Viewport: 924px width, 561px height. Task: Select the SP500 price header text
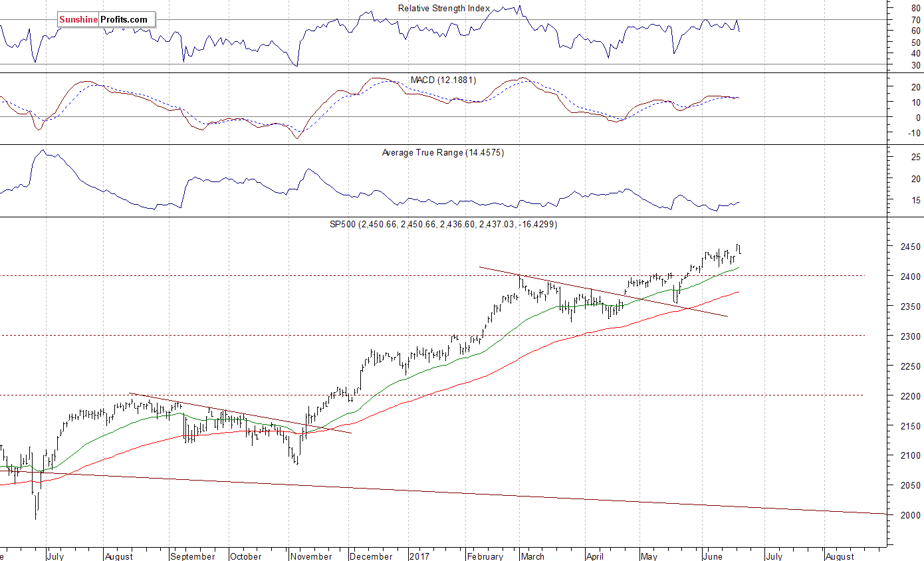(443, 225)
